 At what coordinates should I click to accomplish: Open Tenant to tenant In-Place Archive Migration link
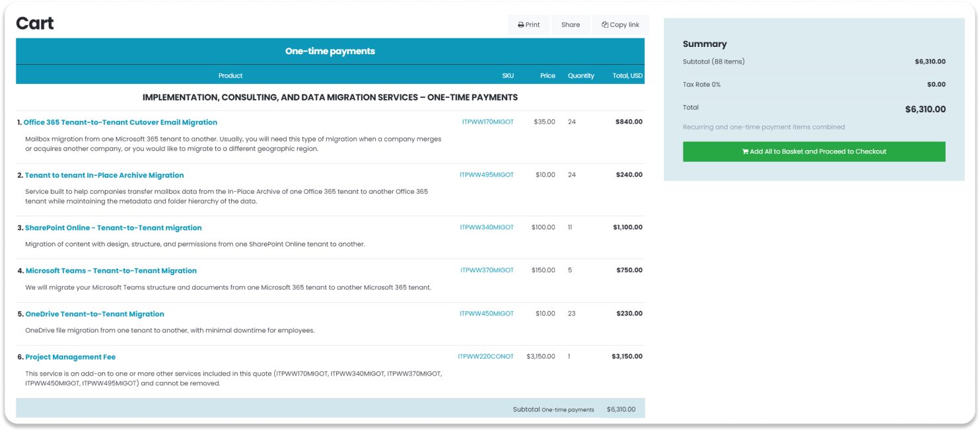click(104, 175)
